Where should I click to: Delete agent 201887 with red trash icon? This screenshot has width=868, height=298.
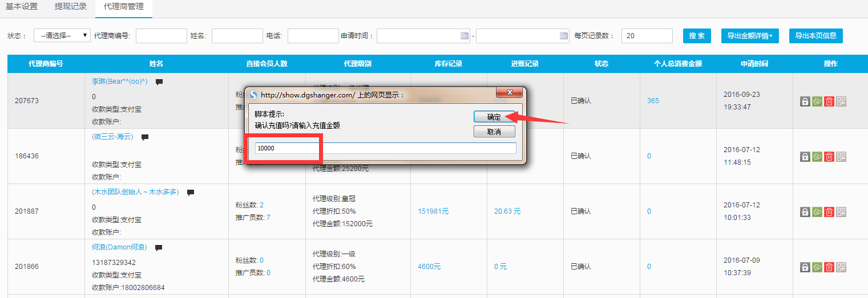829,212
